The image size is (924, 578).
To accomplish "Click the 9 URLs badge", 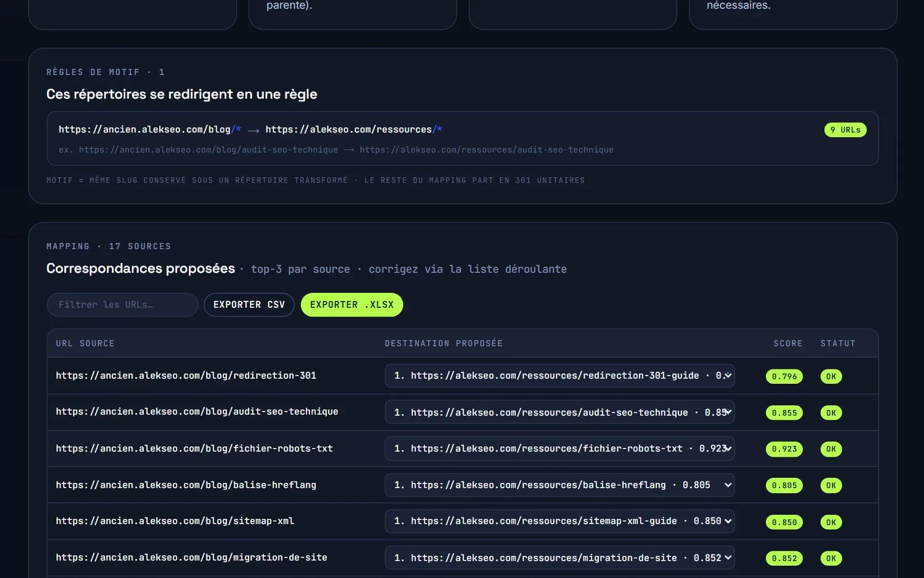I will 845,130.
